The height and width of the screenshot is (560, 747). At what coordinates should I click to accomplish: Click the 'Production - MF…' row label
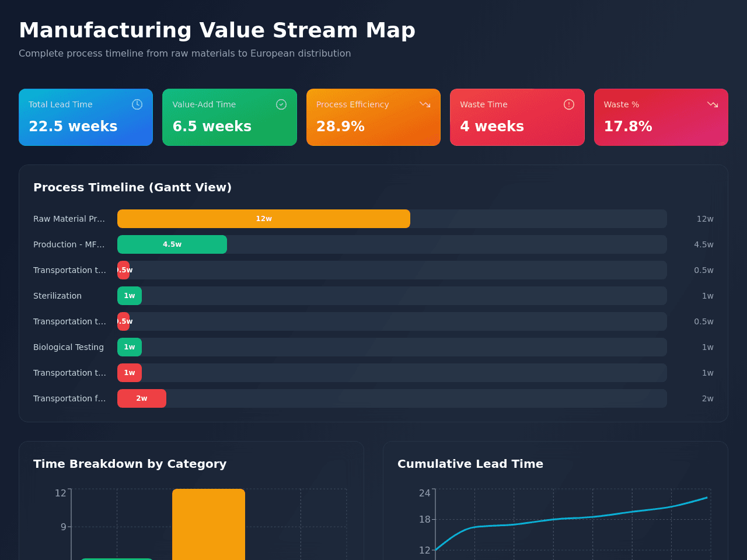69,244
